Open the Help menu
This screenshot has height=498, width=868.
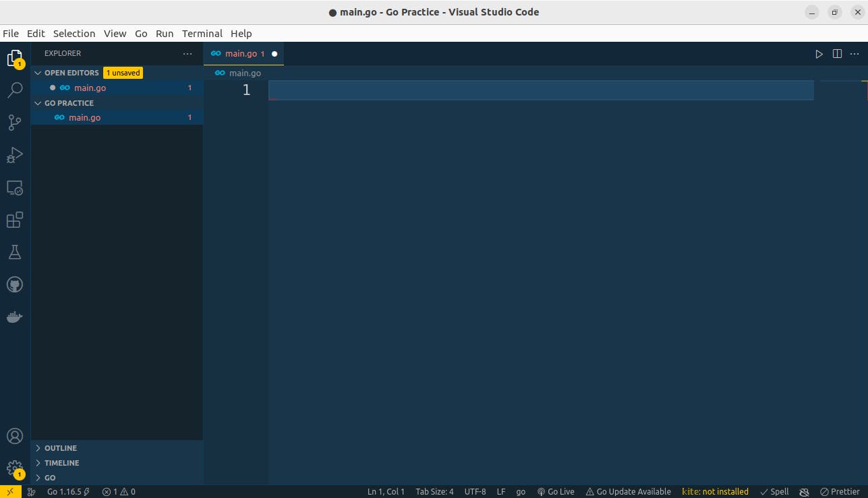coord(241,33)
